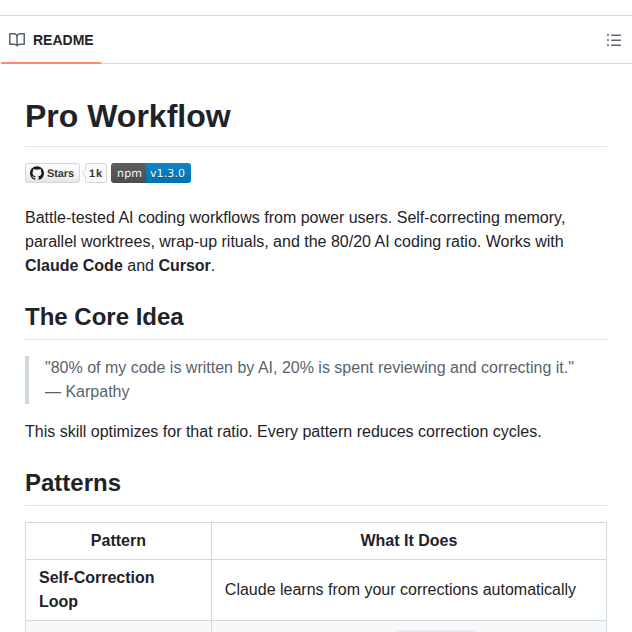Click the Pattern column header
This screenshot has height=632, width=632.
point(118,540)
